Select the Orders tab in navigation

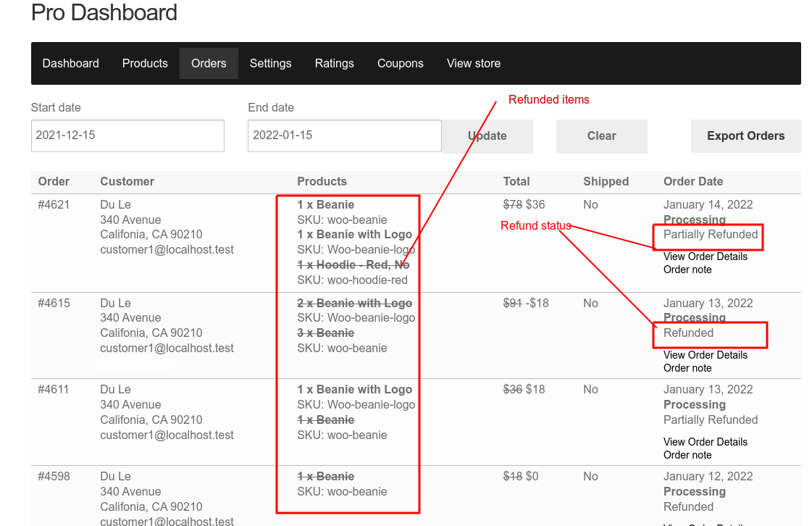[209, 63]
